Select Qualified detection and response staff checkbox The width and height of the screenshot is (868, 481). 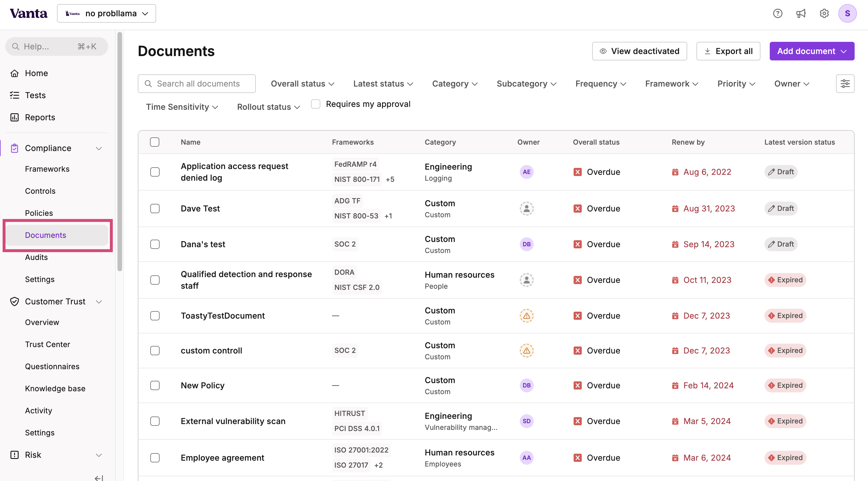pos(155,280)
